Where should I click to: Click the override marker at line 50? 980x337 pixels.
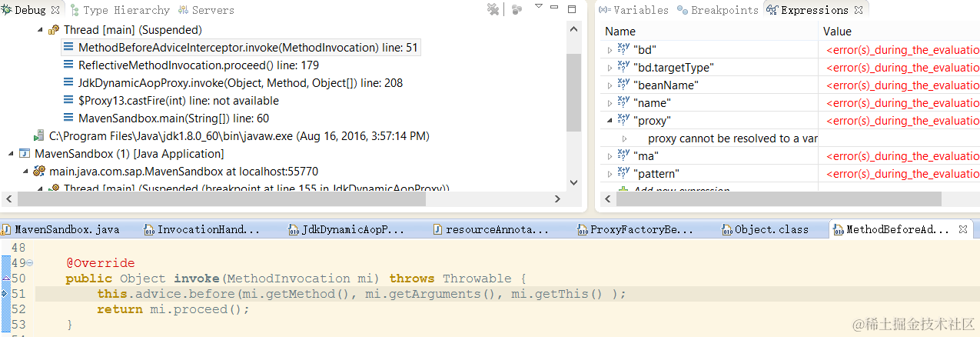coord(5,279)
